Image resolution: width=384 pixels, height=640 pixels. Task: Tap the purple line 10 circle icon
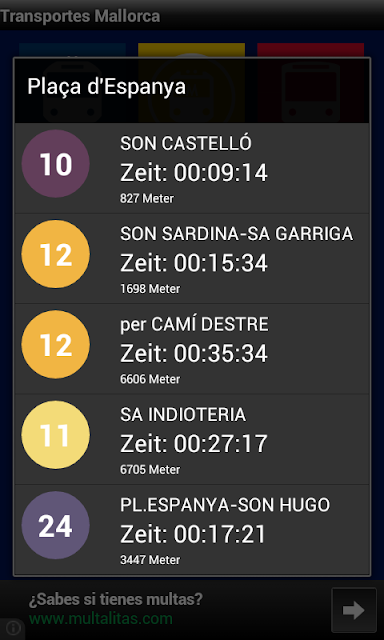click(55, 164)
